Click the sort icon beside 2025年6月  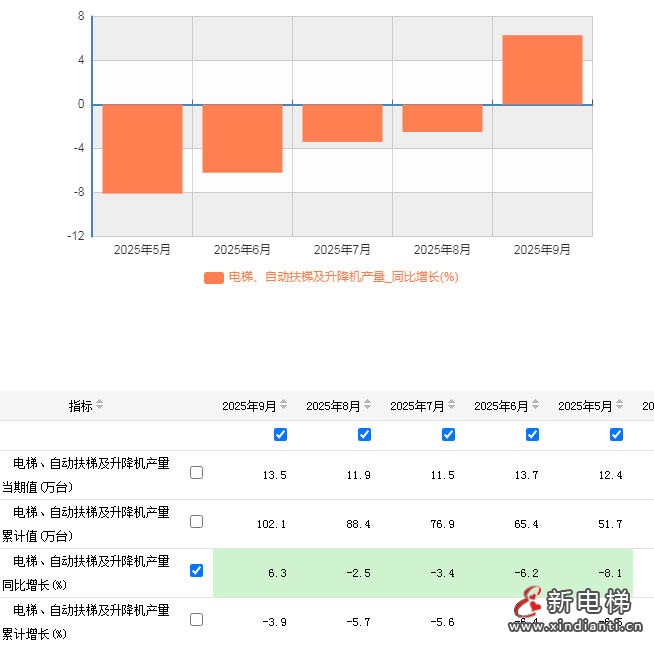pos(535,406)
